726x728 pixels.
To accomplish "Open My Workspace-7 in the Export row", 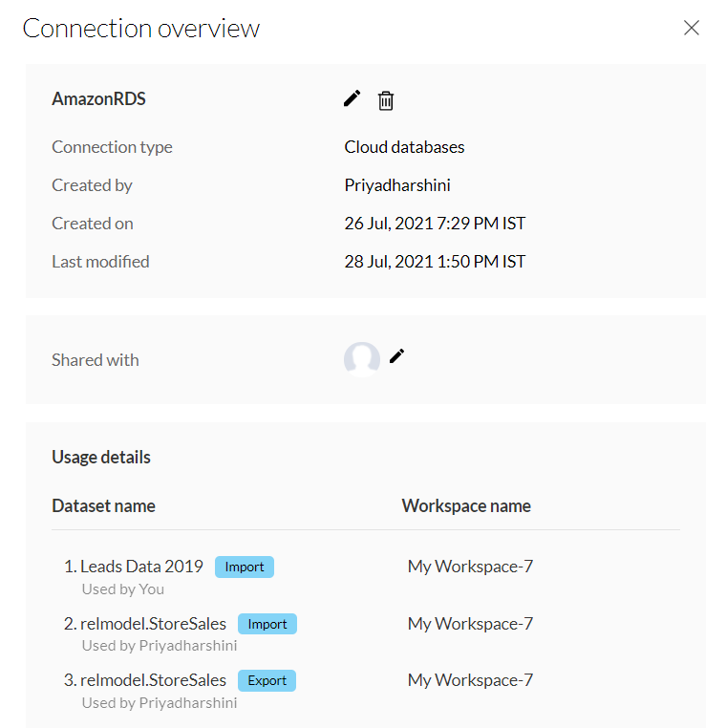I will pos(470,680).
